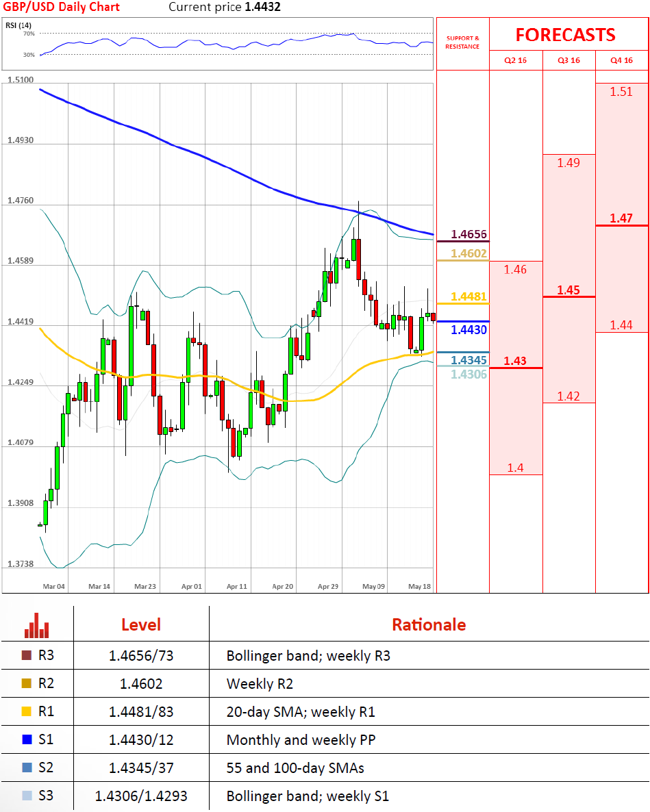Click rationale 'Monthly and weekly PP'
The width and height of the screenshot is (650, 812).
[301, 739]
